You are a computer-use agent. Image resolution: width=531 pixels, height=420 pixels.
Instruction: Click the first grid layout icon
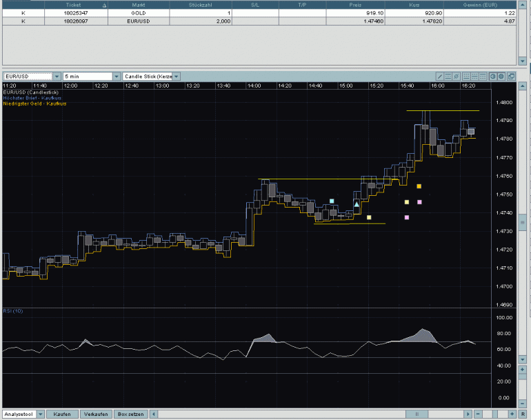click(466, 76)
